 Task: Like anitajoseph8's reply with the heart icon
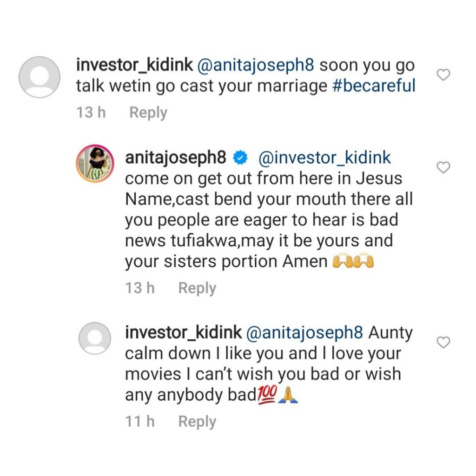tap(444, 167)
